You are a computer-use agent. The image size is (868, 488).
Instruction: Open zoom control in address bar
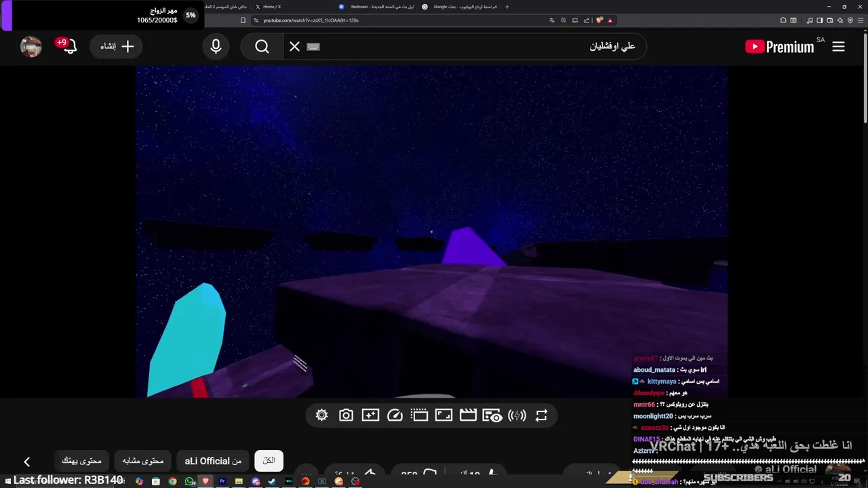(564, 20)
